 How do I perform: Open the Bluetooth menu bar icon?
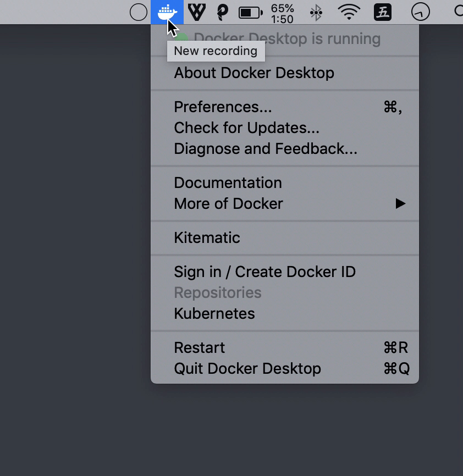coord(316,13)
